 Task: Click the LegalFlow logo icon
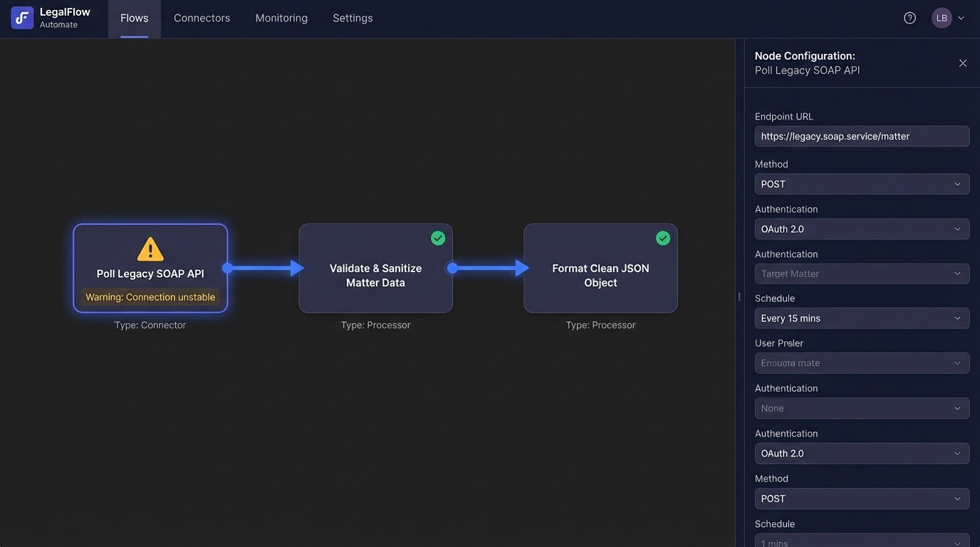pos(22,18)
